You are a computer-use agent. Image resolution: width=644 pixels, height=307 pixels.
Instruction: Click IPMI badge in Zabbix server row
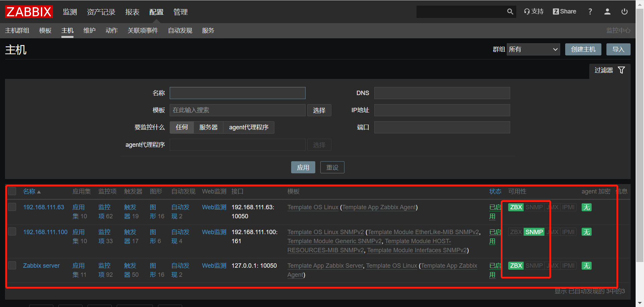pyautogui.click(x=568, y=266)
